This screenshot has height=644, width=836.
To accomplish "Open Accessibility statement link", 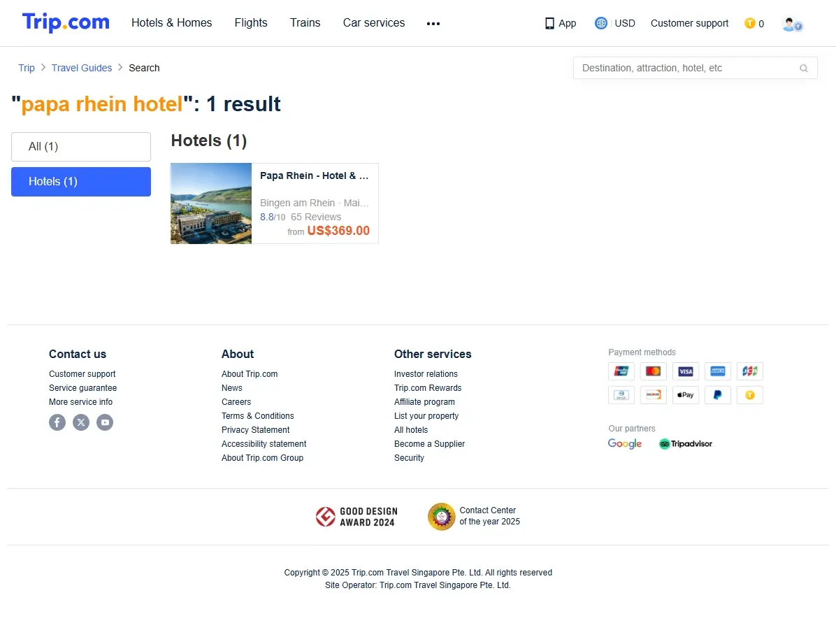I will click(264, 444).
